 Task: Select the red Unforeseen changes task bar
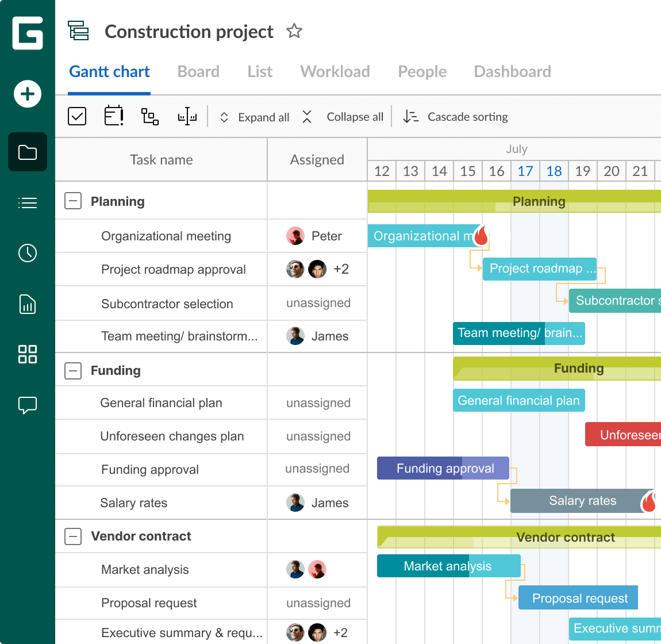(x=624, y=435)
